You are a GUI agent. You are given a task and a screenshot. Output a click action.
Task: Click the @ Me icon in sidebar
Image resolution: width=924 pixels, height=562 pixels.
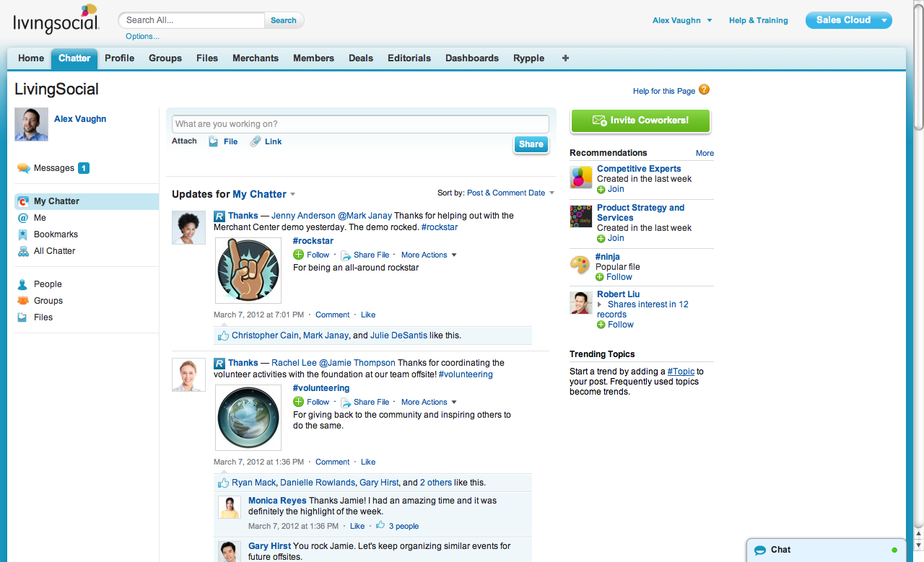[x=23, y=218]
